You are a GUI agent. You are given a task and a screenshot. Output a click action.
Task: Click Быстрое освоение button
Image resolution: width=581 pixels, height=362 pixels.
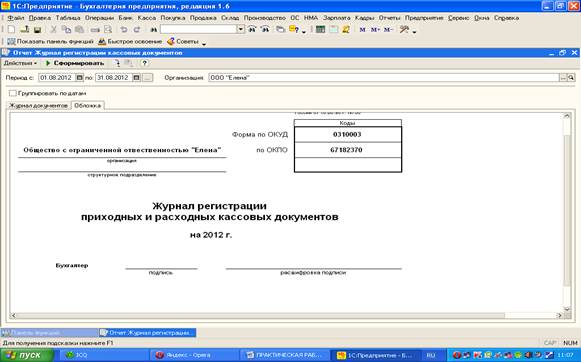click(x=130, y=41)
